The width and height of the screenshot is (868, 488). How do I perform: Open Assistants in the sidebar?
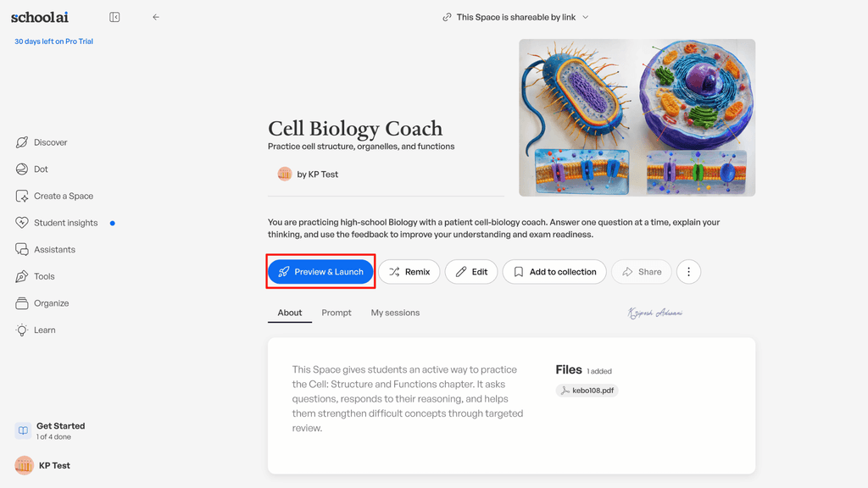(x=46, y=250)
